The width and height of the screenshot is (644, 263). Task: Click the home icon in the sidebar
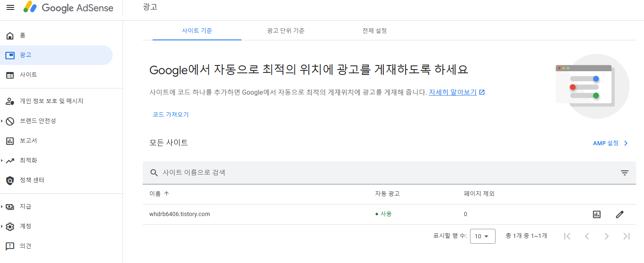click(10, 35)
